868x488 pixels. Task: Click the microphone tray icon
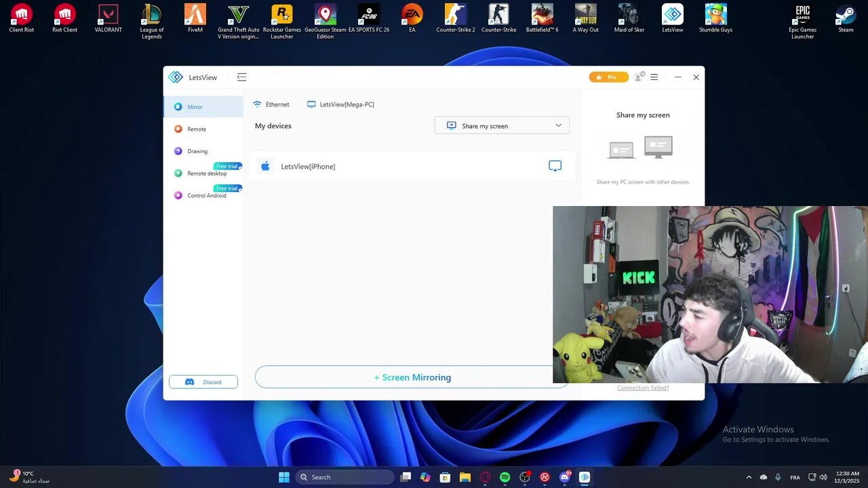[x=778, y=477]
